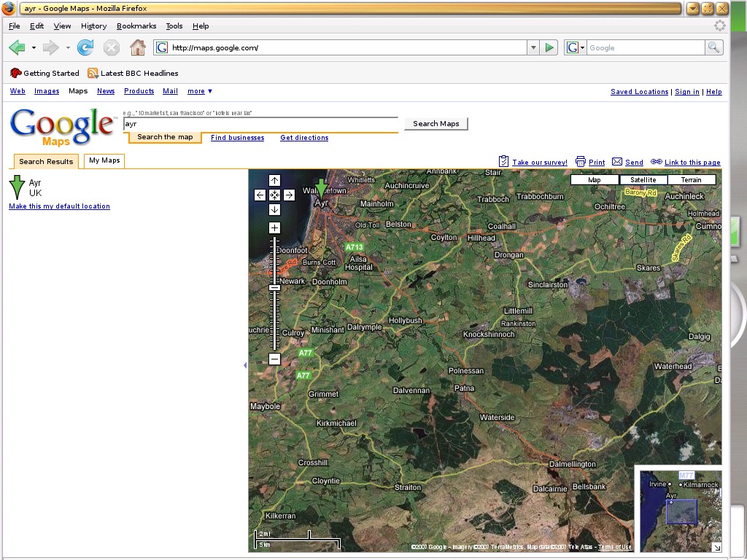Switch map view to Terrain mode
The height and width of the screenshot is (560, 747).
click(691, 179)
